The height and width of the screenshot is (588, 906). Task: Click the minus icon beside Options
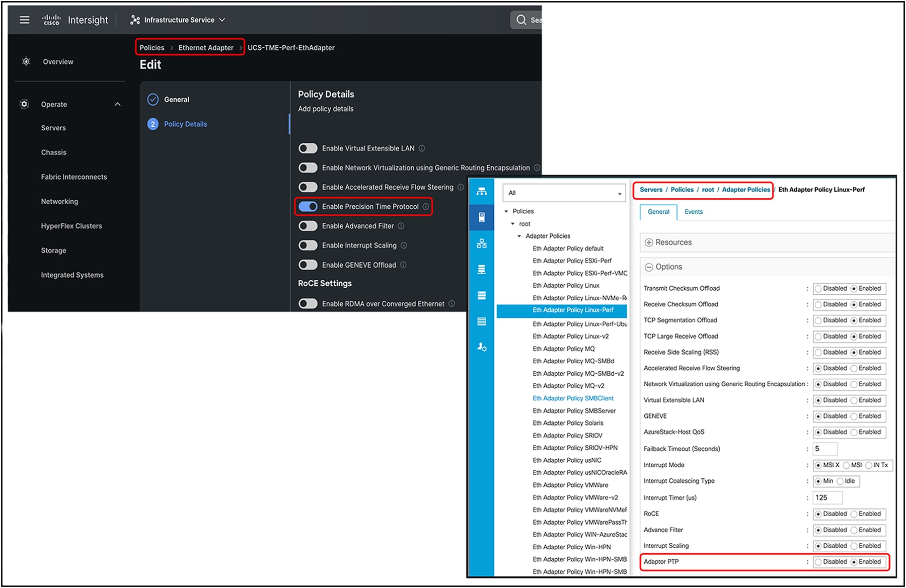(x=649, y=267)
